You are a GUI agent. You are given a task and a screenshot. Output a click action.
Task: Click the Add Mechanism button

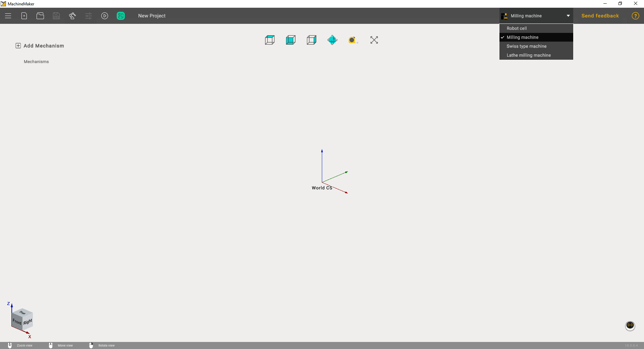pos(40,46)
